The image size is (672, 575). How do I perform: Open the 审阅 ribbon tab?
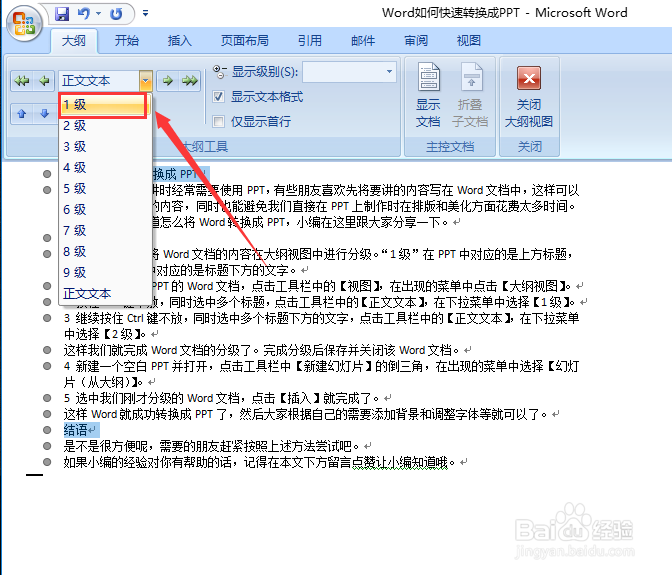coord(416,41)
